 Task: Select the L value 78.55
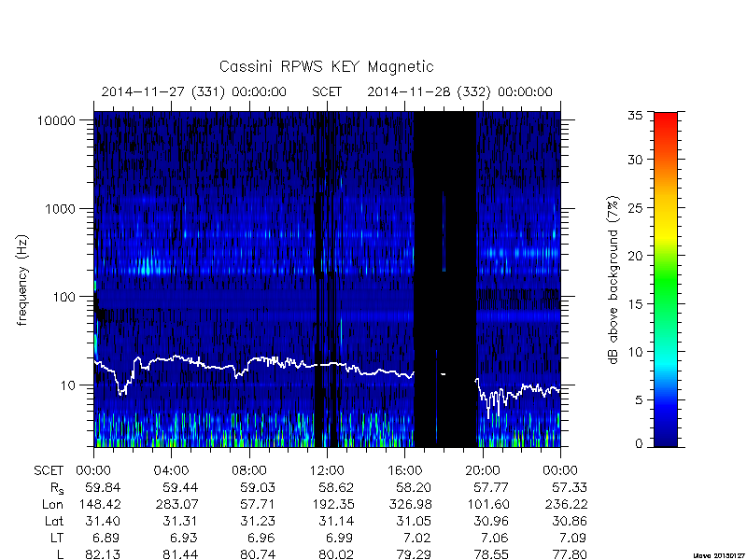tap(492, 554)
